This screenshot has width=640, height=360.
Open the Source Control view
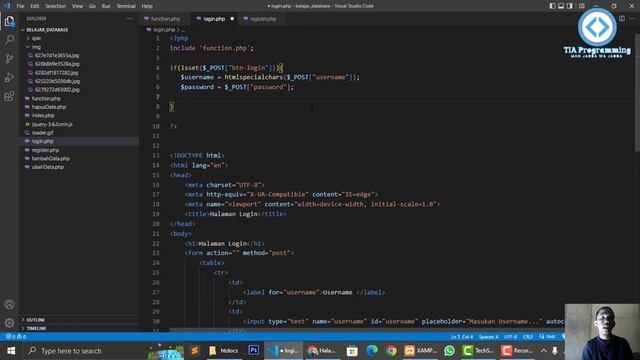pos(9,58)
